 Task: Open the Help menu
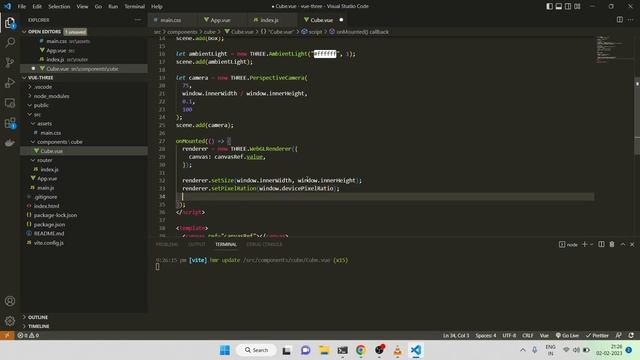157,6
